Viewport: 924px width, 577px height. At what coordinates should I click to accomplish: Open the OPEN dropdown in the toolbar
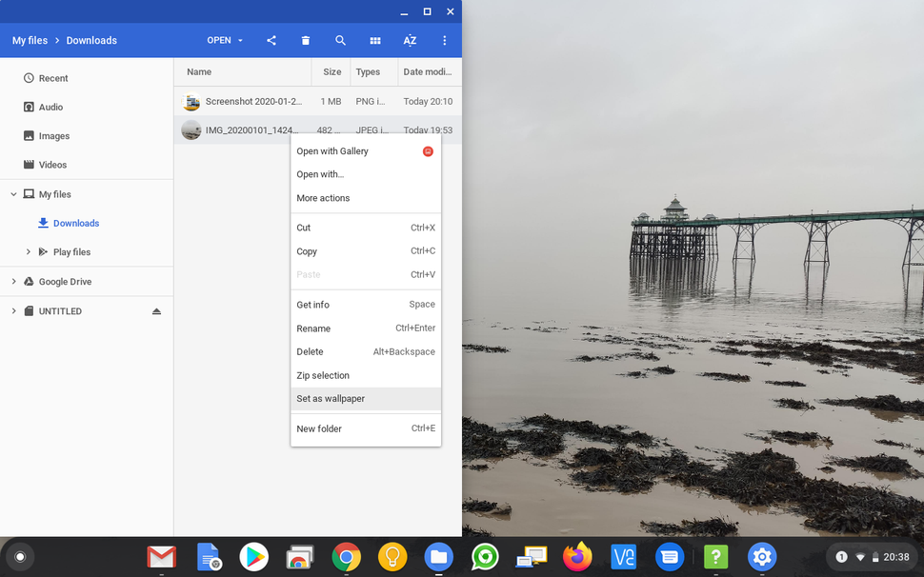[x=224, y=40]
